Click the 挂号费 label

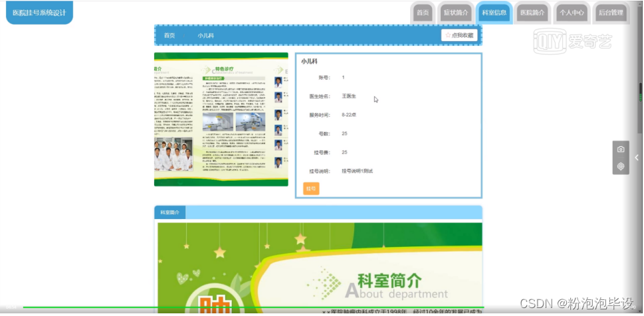[x=322, y=153]
